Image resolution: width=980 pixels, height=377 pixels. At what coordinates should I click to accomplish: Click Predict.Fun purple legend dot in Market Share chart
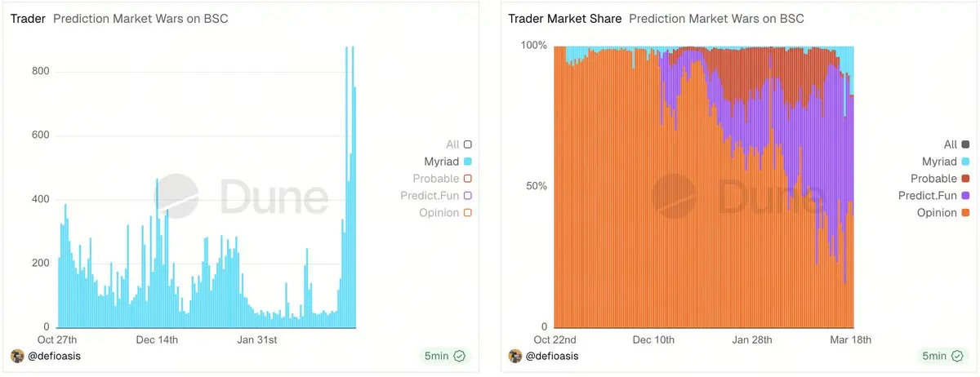coord(965,196)
